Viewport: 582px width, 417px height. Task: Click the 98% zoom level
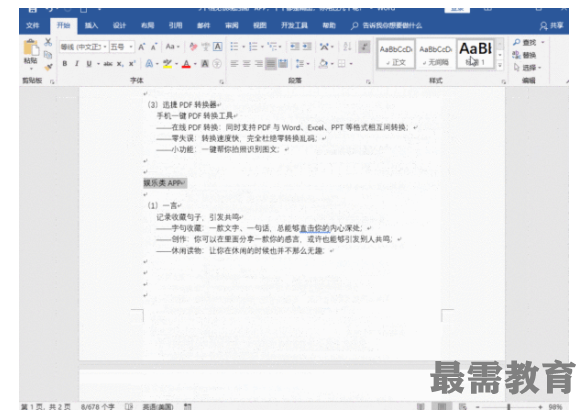[x=555, y=407]
